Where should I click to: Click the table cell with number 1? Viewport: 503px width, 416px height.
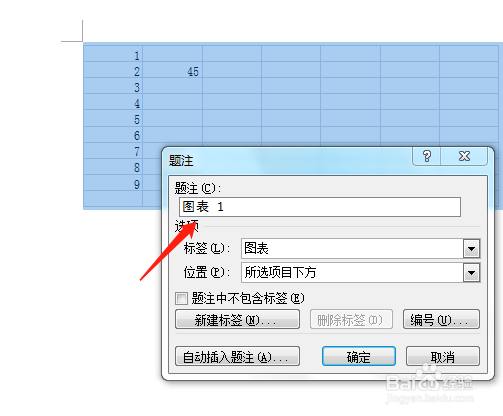[x=113, y=54]
